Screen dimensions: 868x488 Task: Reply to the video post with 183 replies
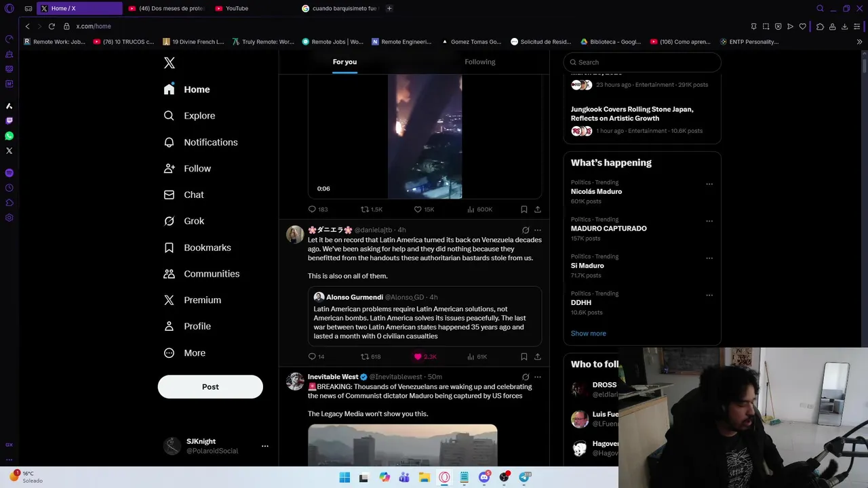click(x=318, y=209)
